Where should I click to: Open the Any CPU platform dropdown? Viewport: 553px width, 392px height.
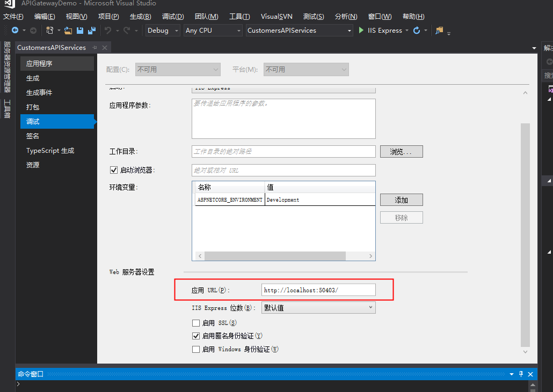pos(213,30)
